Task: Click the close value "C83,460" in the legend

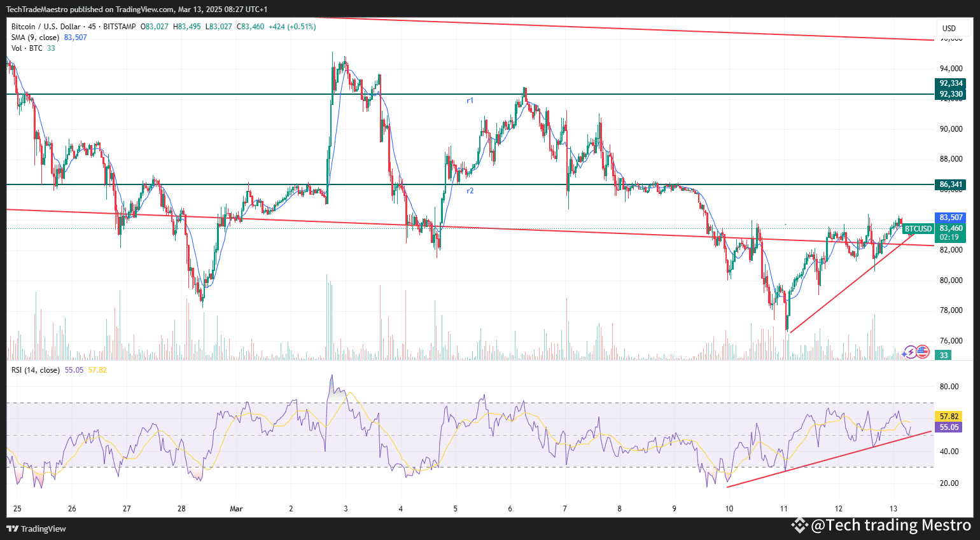Action: pyautogui.click(x=250, y=27)
